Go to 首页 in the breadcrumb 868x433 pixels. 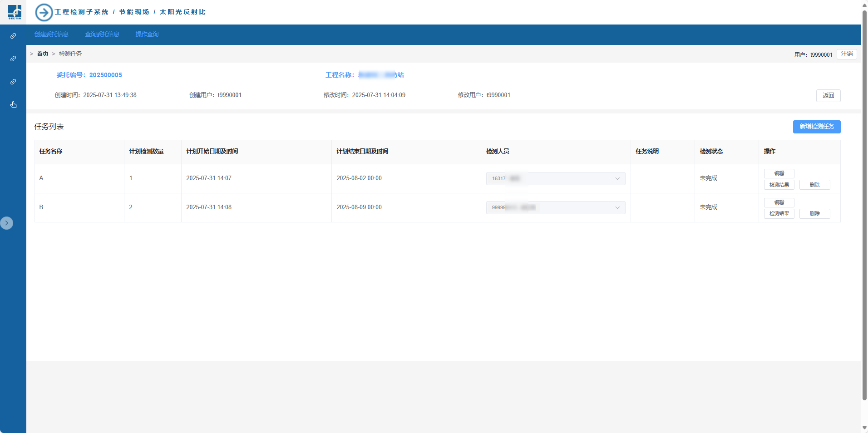click(43, 54)
